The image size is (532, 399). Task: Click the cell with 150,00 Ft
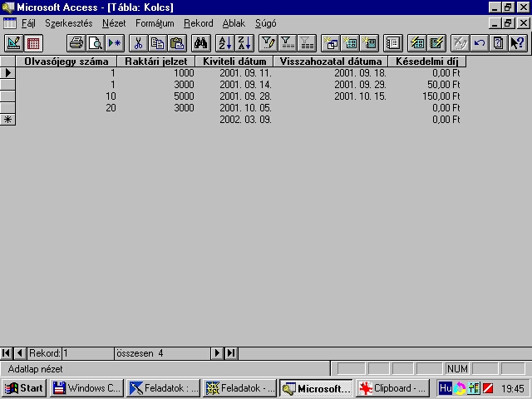pos(426,96)
